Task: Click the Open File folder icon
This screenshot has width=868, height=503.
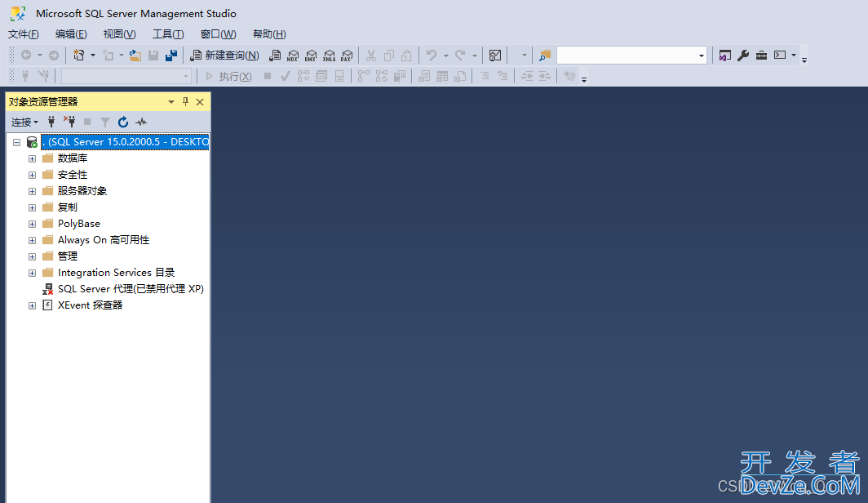Action: 135,56
